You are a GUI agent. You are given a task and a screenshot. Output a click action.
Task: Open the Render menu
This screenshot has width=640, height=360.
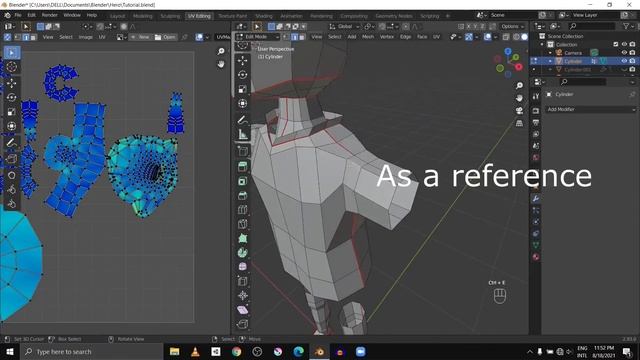click(50, 15)
